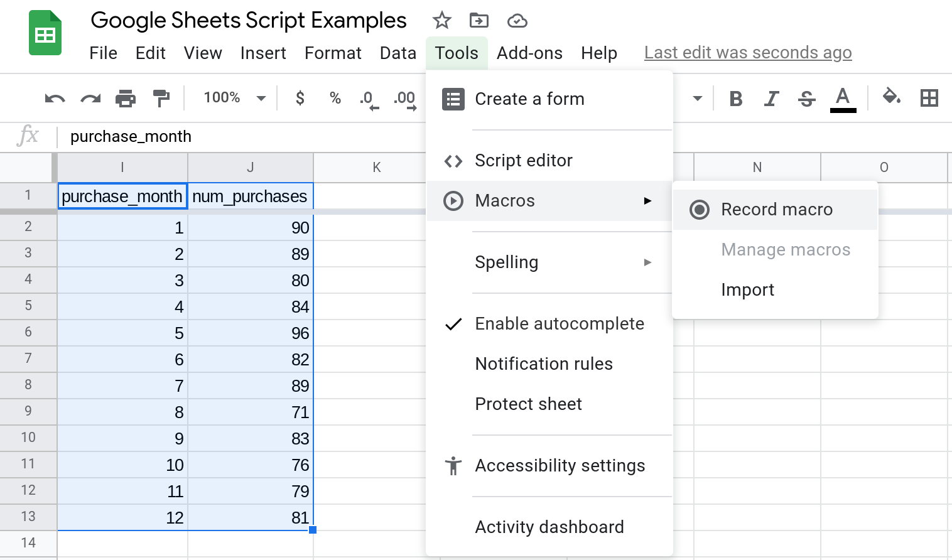Click the Accessibility settings person icon
The width and height of the screenshot is (952, 560).
(453, 466)
